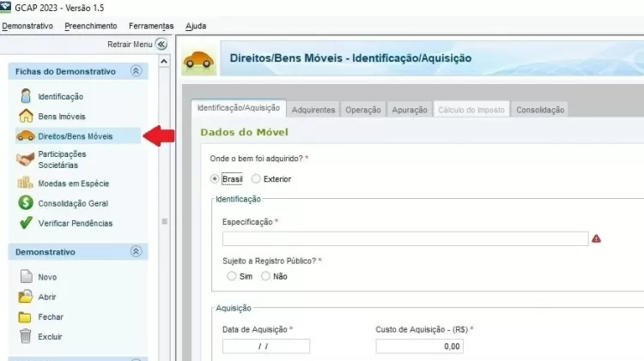The height and width of the screenshot is (361, 644).
Task: Click the Identificação person icon
Action: point(26,96)
